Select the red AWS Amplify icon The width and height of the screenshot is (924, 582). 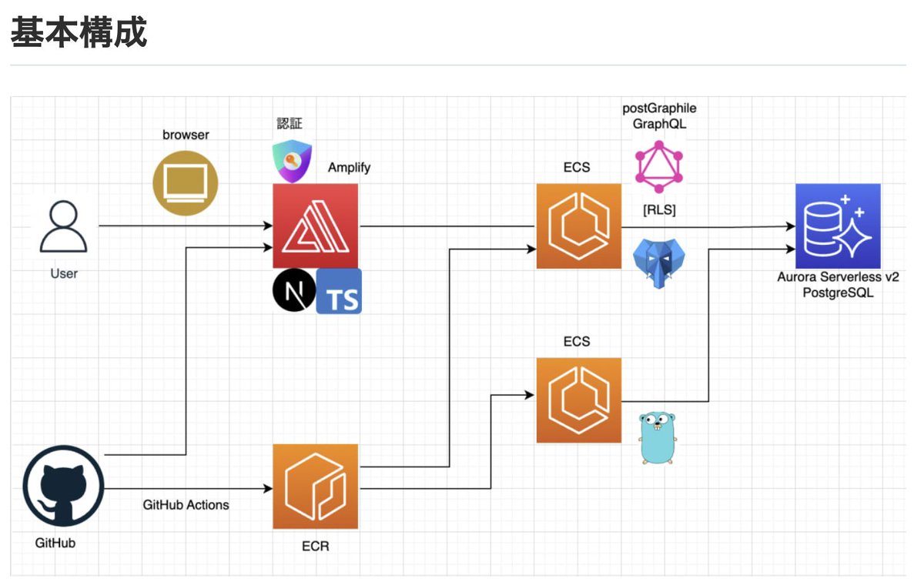click(316, 226)
